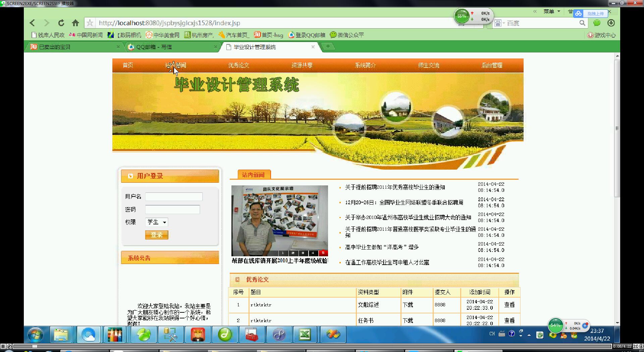The image size is (644, 352).
Task: Pause the screen recording playback
Action: (3, 346)
